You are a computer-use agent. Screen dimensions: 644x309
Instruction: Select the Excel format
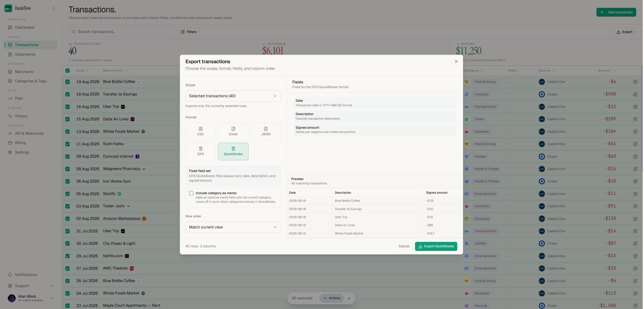[233, 131]
